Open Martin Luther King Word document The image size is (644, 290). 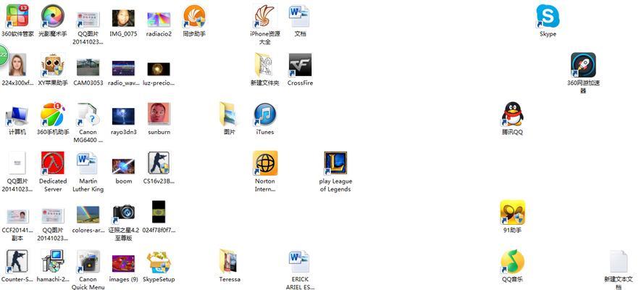coord(88,163)
